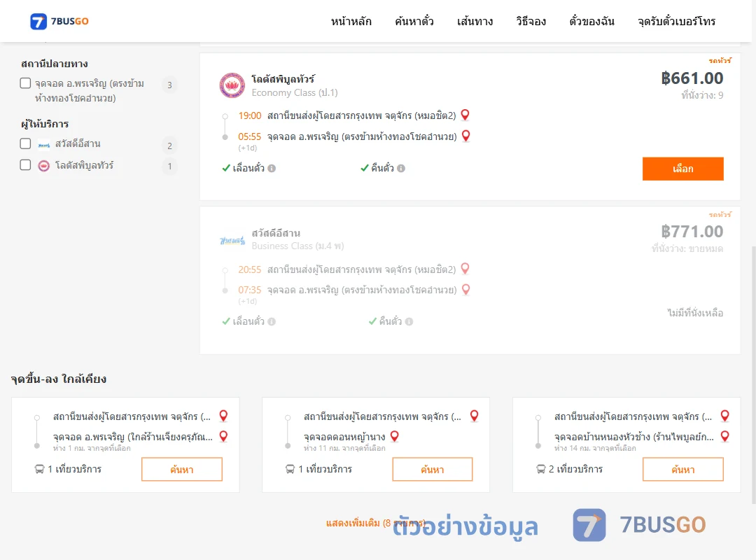Open the จุดรับตั๋วเบอร์โทร menu item
This screenshot has width=756, height=560.
point(676,21)
